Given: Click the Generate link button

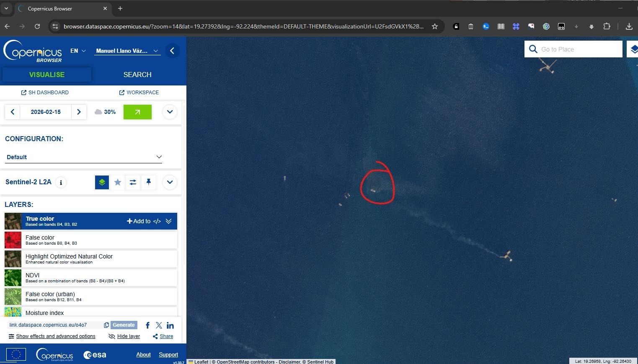Looking at the screenshot, I should pos(124,325).
